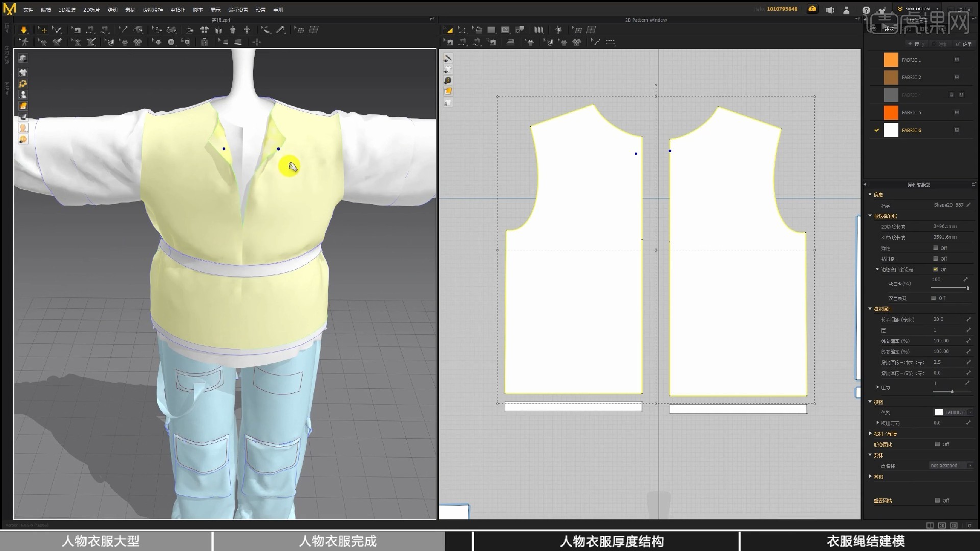Click the 2D grid icon in 2D toolbar
Viewport: 980px width, 551px height.
click(x=591, y=30)
